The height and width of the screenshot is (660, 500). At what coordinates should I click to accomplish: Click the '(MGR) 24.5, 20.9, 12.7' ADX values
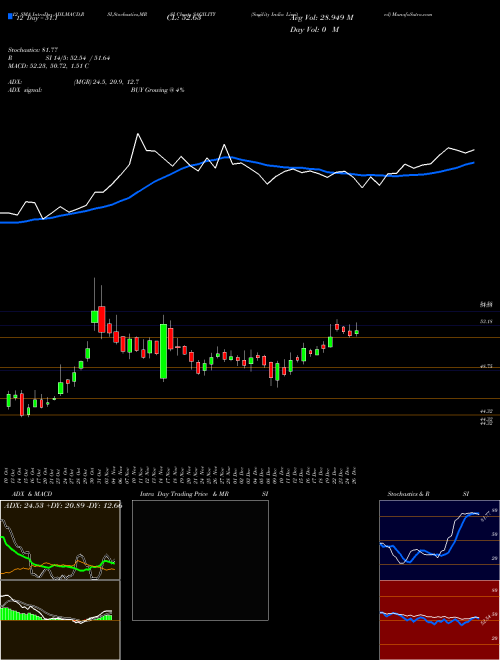[106, 82]
